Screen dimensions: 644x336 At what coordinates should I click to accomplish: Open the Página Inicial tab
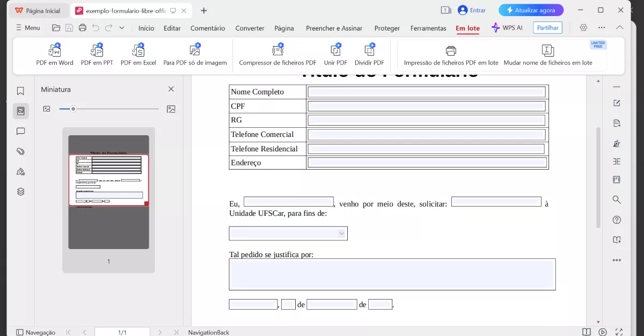point(38,10)
